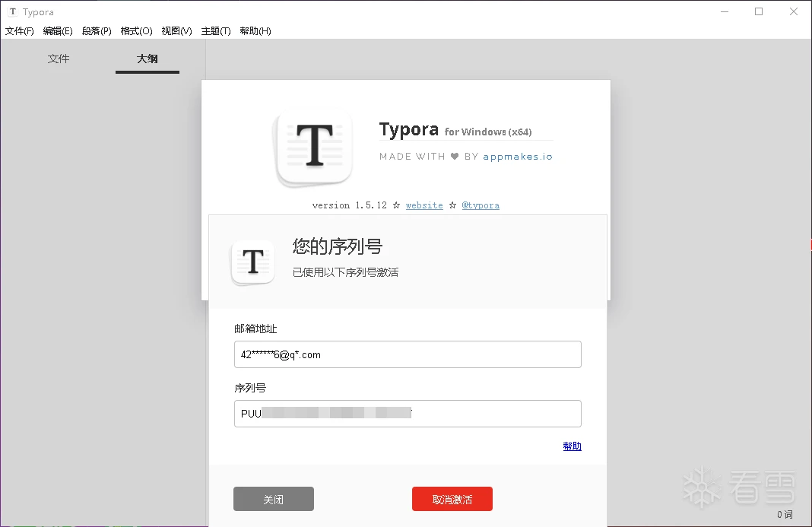This screenshot has width=812, height=527.
Task: Open the 主题(T) menu
Action: 215,31
